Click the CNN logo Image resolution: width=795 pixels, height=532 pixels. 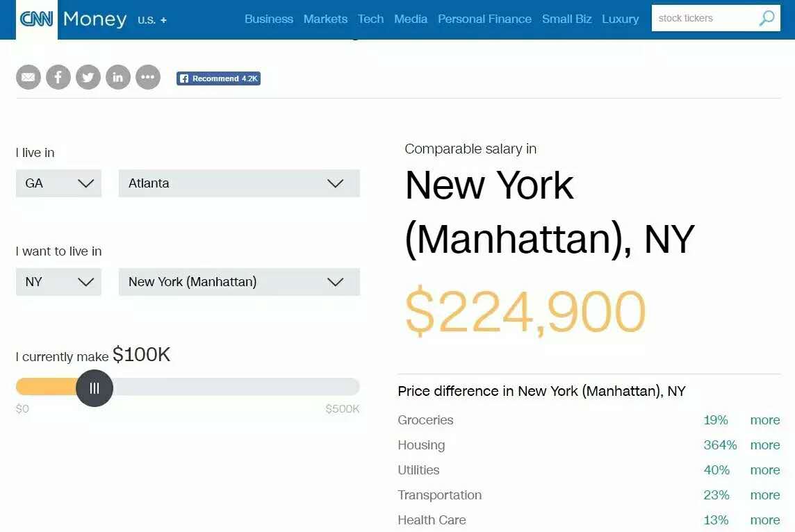[37, 19]
